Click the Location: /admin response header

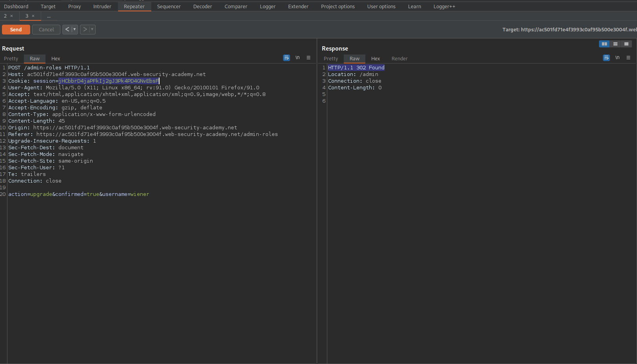[x=353, y=74]
